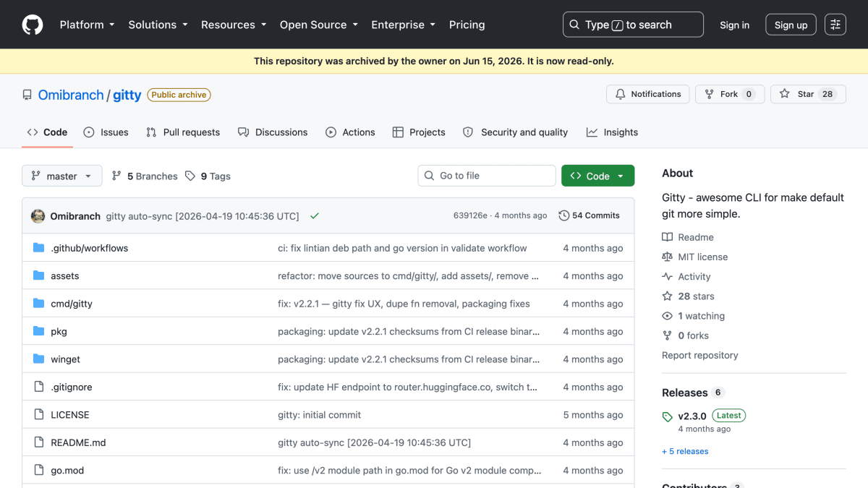This screenshot has width=868, height=488.
Task: Open the .github/workflows folder
Action: 89,248
